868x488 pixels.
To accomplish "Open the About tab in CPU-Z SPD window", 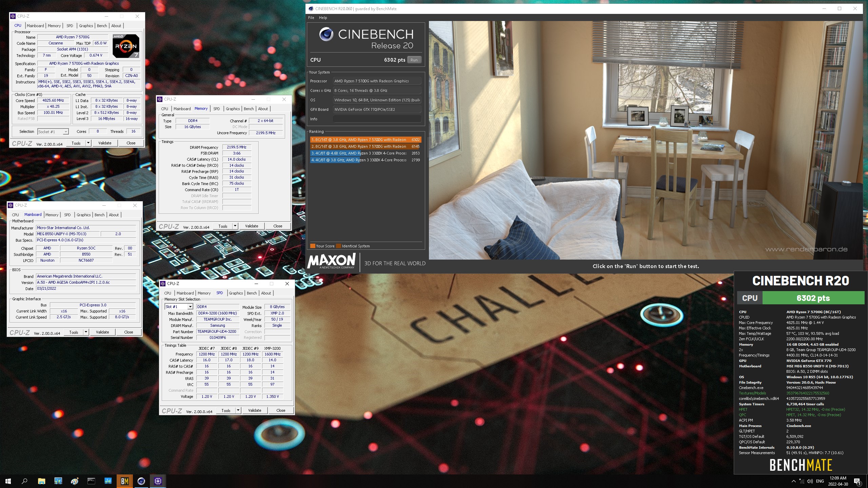I will (266, 293).
